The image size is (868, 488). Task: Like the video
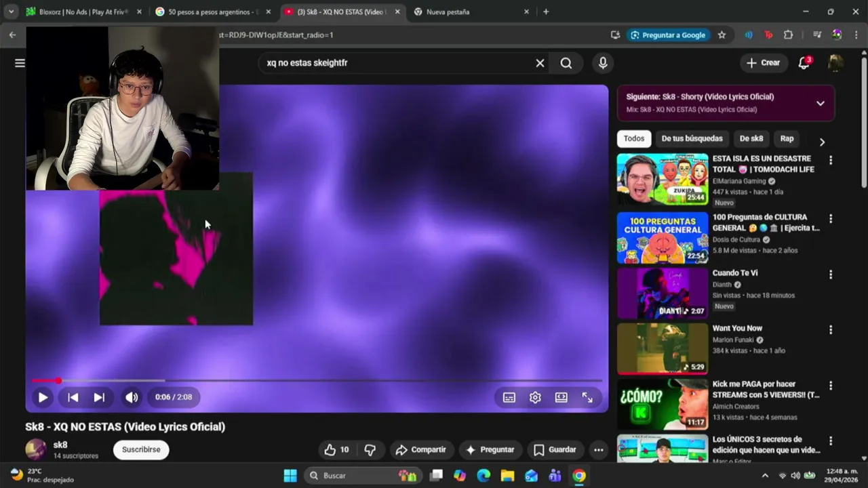336,450
